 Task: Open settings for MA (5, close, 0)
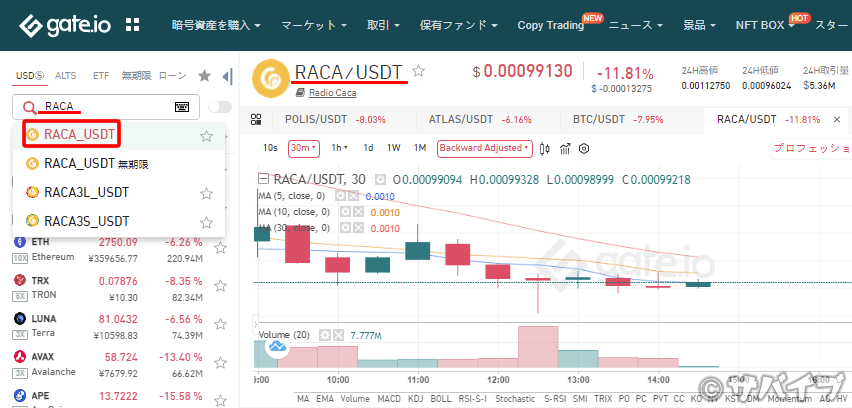[341, 197]
